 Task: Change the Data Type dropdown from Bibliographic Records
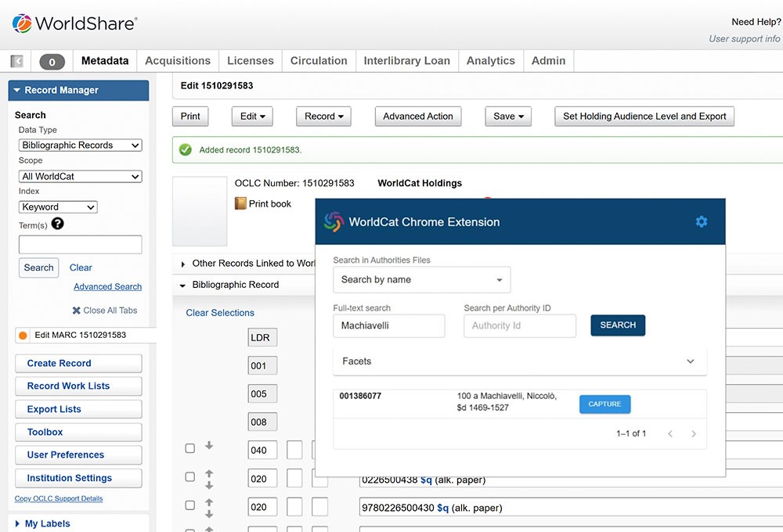point(80,145)
